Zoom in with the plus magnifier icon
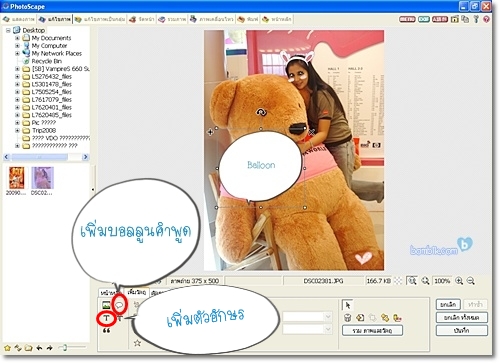Viewport: 500px width, 363px height. (x=459, y=281)
